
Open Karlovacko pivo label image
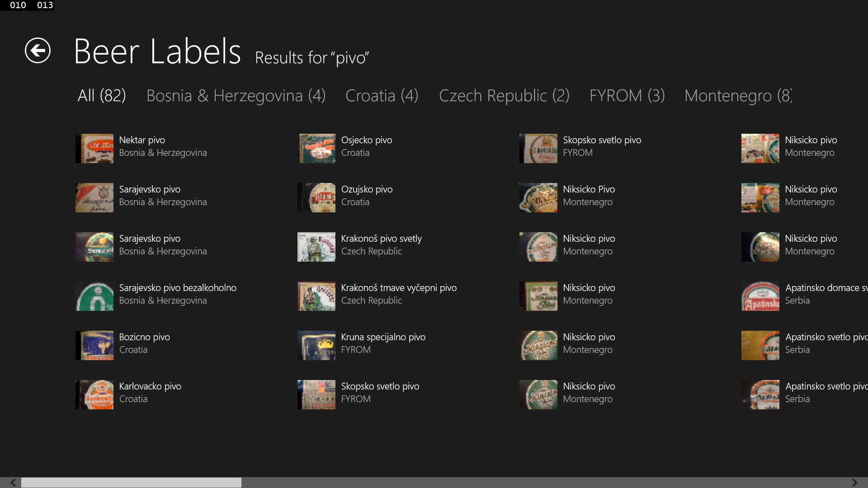pos(94,394)
